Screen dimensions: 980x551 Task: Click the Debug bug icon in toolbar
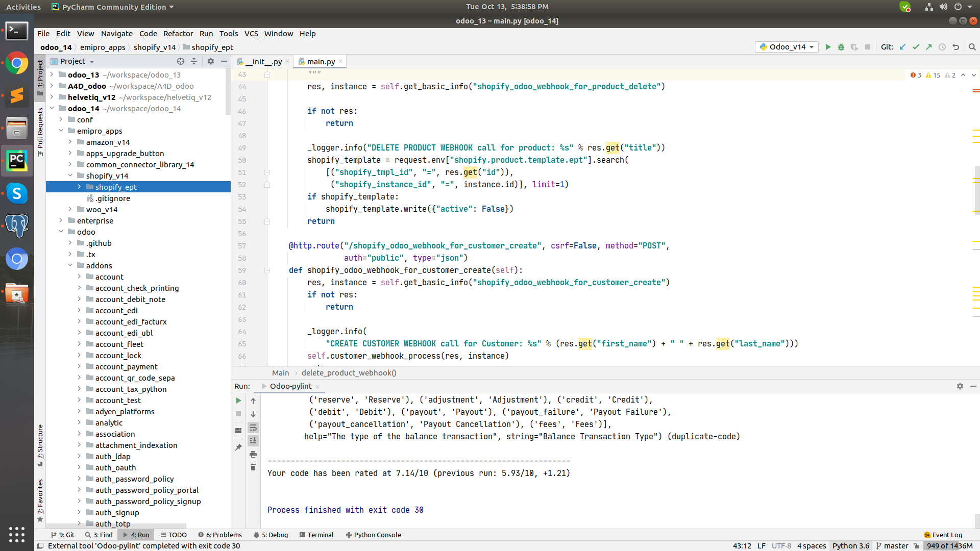[841, 47]
